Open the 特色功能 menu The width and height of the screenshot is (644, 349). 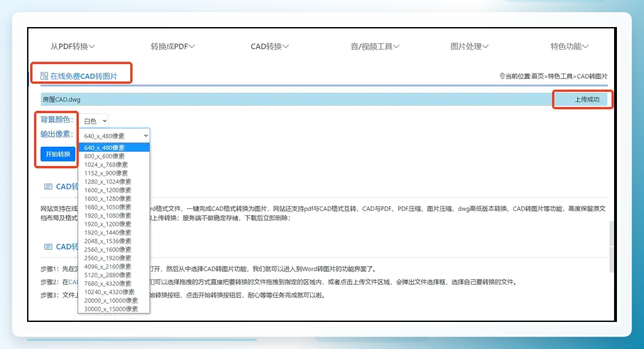tap(569, 47)
